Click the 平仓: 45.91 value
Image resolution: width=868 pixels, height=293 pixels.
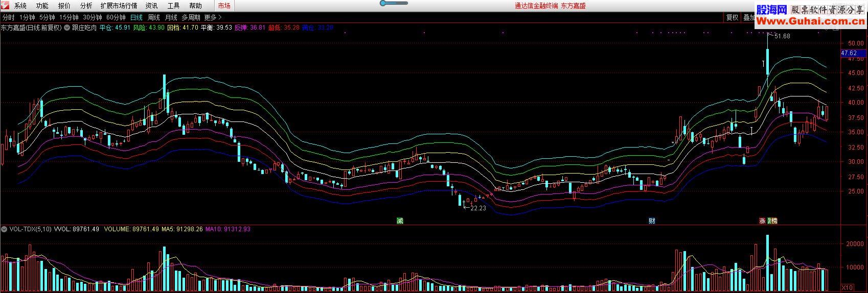115,28
